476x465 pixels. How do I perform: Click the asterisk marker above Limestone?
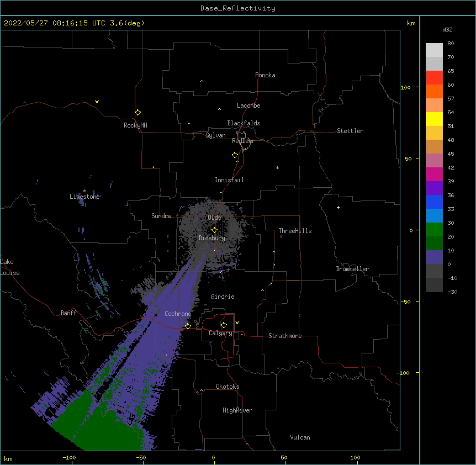point(84,191)
